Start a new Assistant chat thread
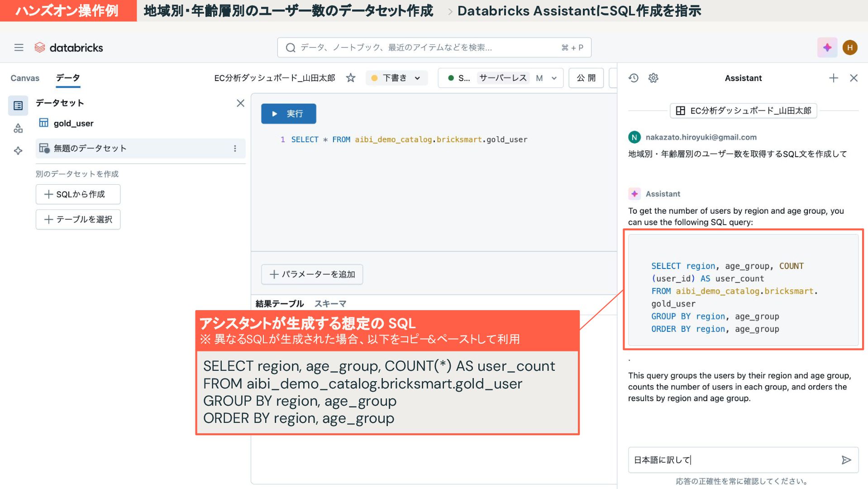This screenshot has height=489, width=868. [834, 78]
